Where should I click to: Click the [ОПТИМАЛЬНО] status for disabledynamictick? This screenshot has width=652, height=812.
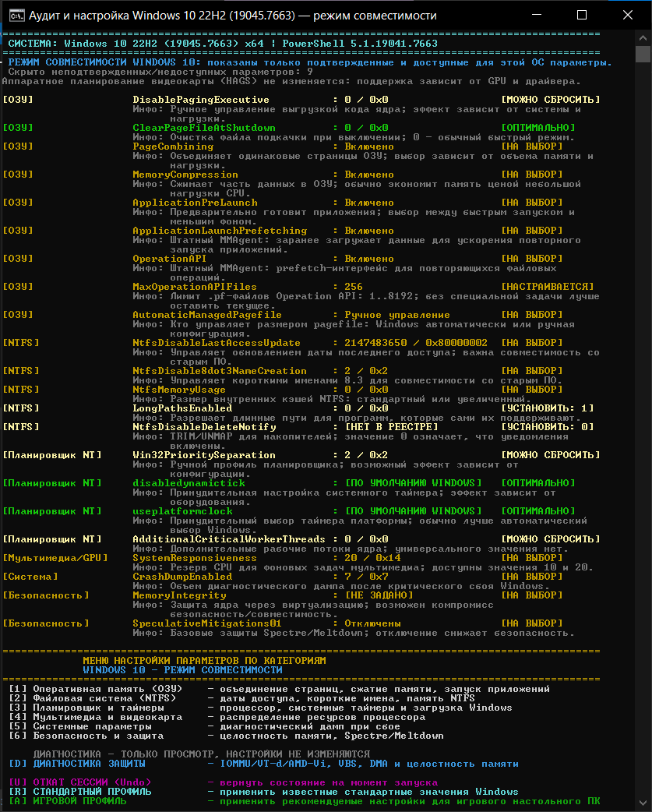538,482
